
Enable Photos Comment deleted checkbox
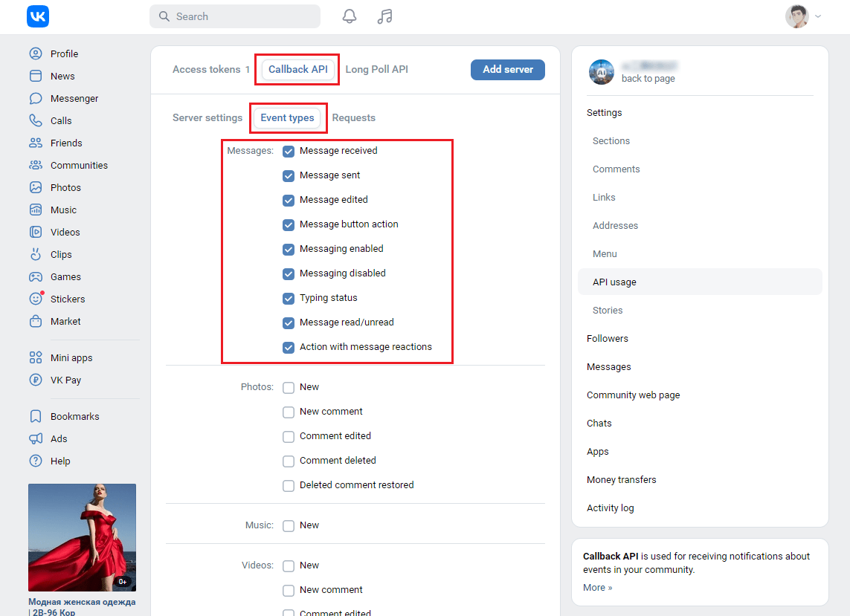[289, 461]
